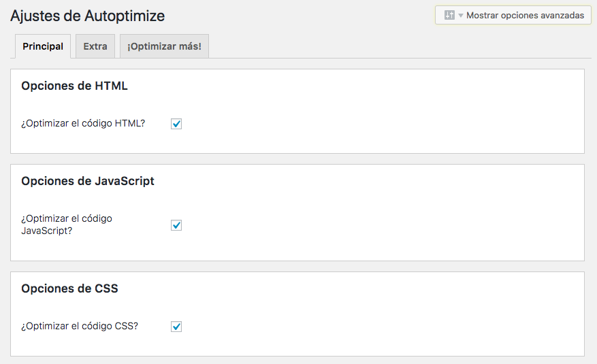
Task: Click the blank tab bar area right of ¡Optimizar más!
Action: (x=400, y=46)
